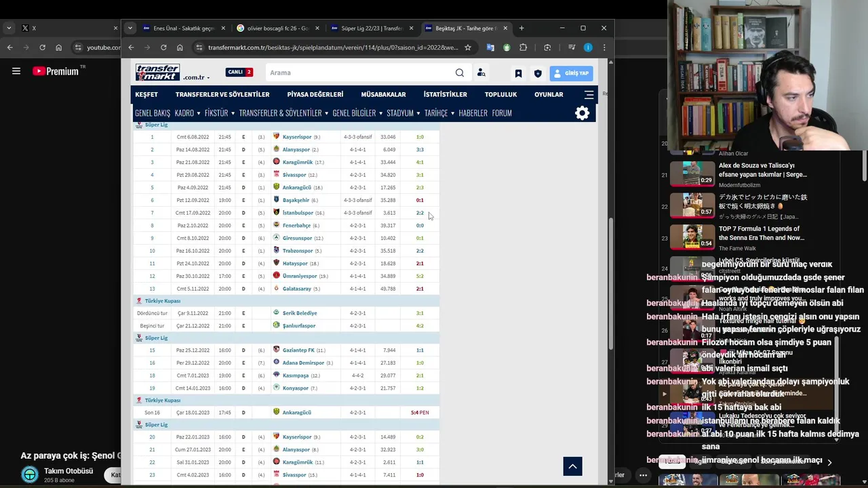Open a new browser tab
The height and width of the screenshot is (488, 868).
tap(521, 28)
